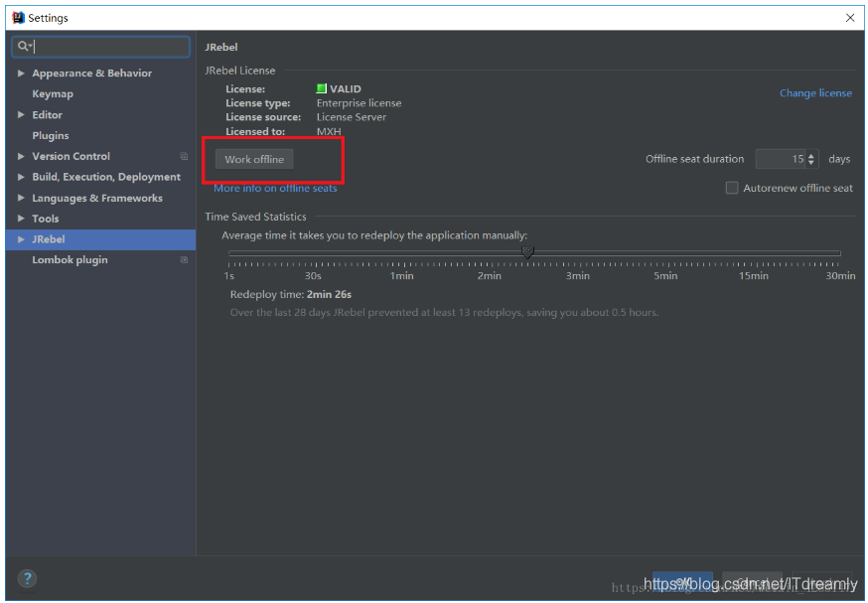868x603 pixels.
Task: Select Keymap in settings tree
Action: (53, 93)
